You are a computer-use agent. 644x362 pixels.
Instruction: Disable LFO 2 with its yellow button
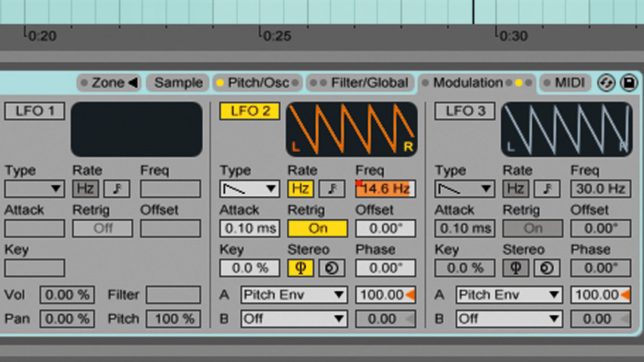pos(250,111)
